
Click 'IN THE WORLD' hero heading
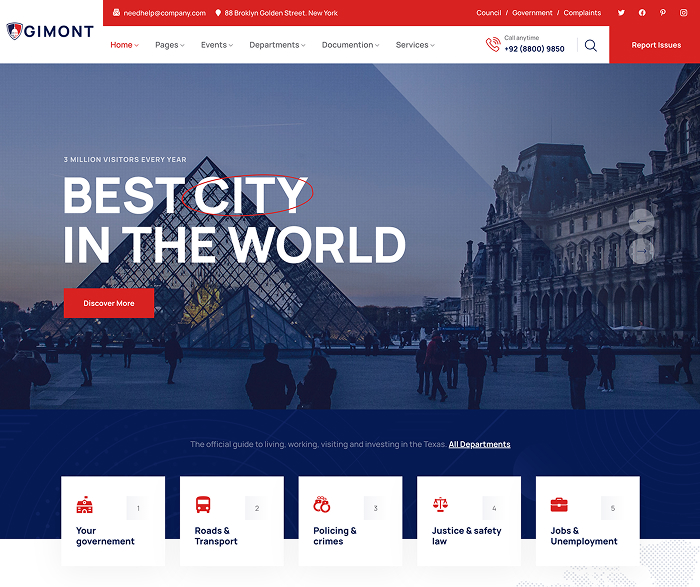[234, 244]
